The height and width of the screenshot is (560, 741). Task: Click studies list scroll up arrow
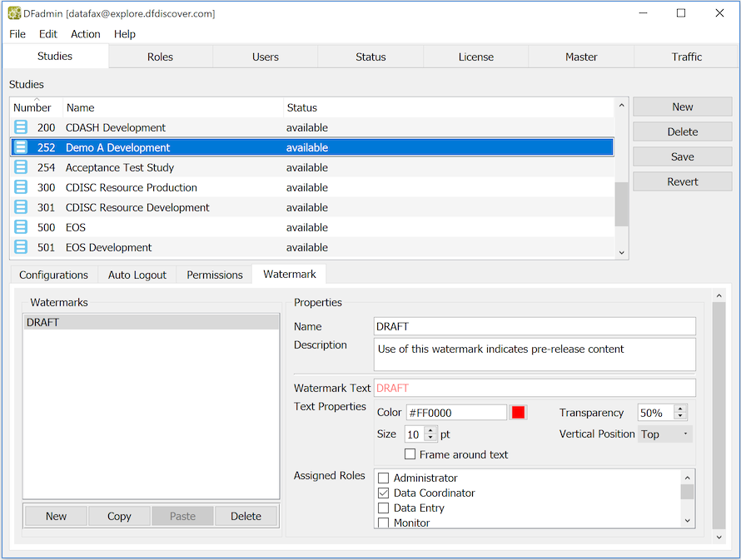tap(621, 106)
